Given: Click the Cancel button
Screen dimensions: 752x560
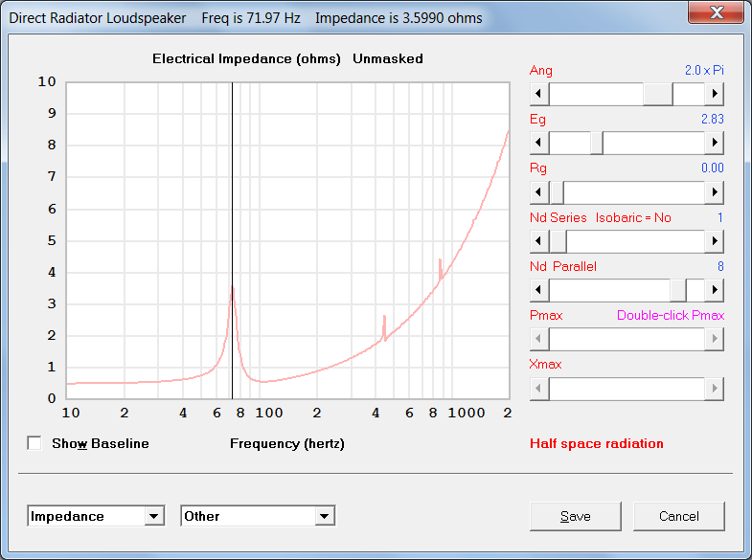Looking at the screenshot, I should tap(678, 516).
